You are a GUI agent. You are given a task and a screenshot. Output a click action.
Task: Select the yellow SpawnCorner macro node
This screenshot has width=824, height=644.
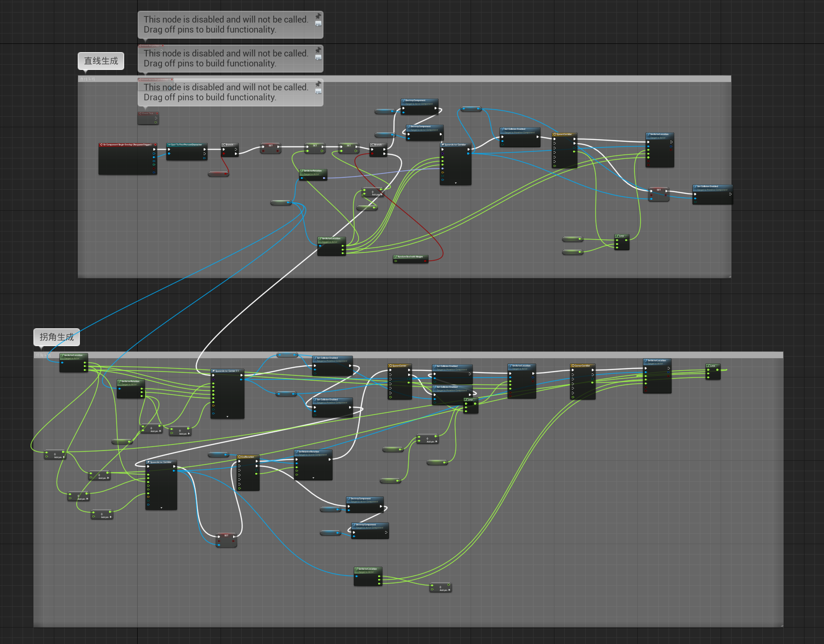[x=400, y=382]
